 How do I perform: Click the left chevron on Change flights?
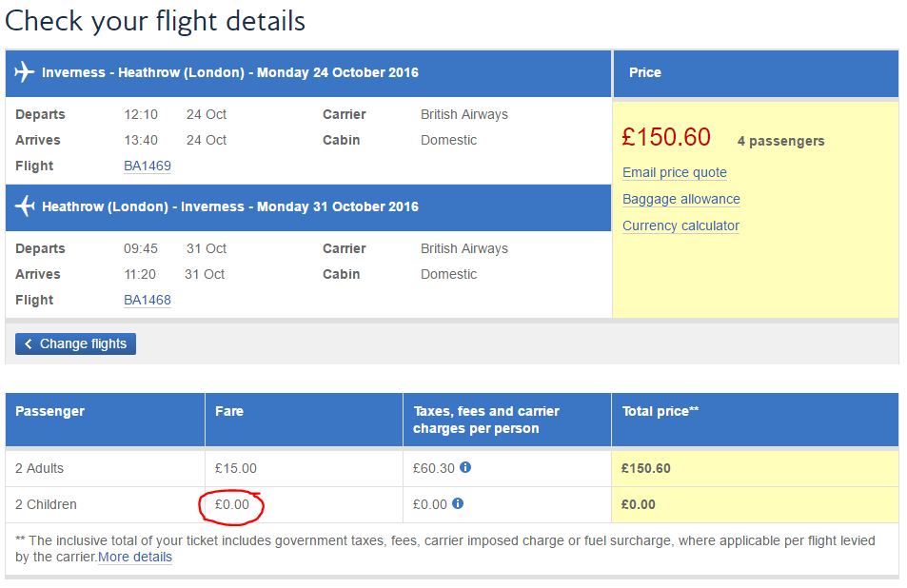(28, 344)
